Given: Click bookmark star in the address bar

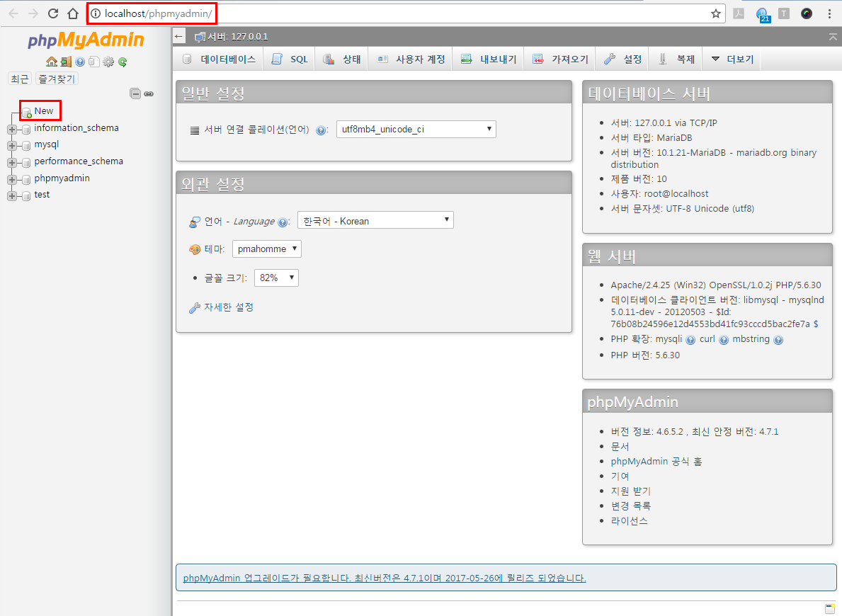Looking at the screenshot, I should (x=716, y=13).
